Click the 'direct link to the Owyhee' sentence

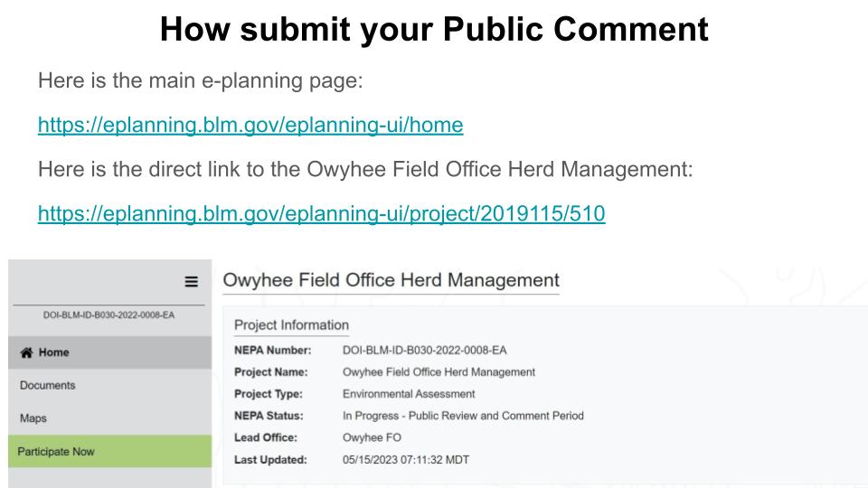(x=365, y=169)
